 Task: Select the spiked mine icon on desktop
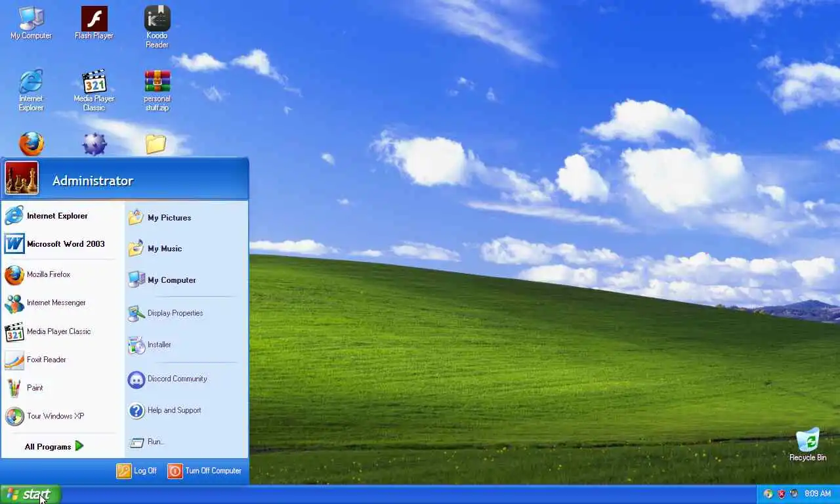(94, 144)
